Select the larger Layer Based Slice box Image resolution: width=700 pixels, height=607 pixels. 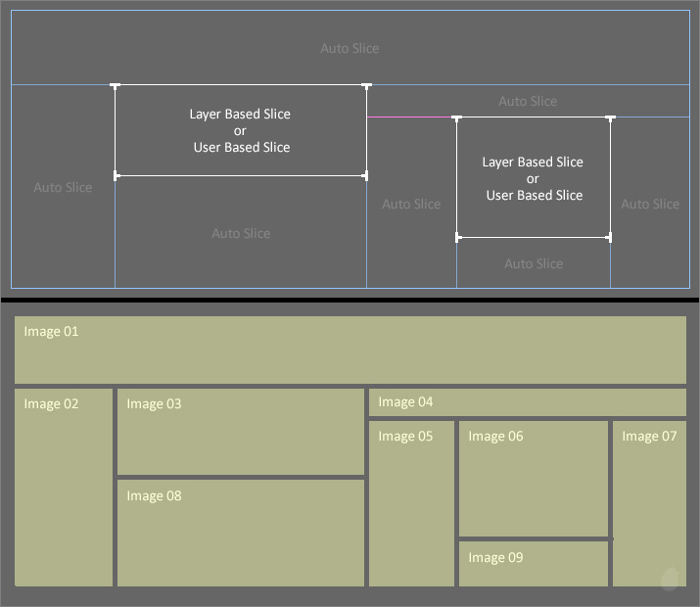(240, 131)
